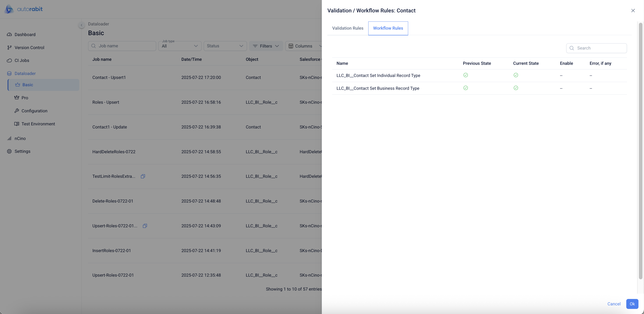Switch to the Validation Rules tab
This screenshot has height=314, width=644.
tap(347, 28)
